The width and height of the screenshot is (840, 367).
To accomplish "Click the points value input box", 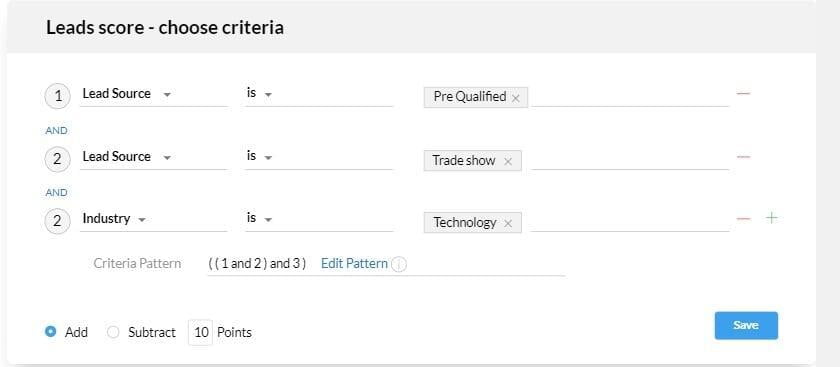I will click(x=201, y=332).
